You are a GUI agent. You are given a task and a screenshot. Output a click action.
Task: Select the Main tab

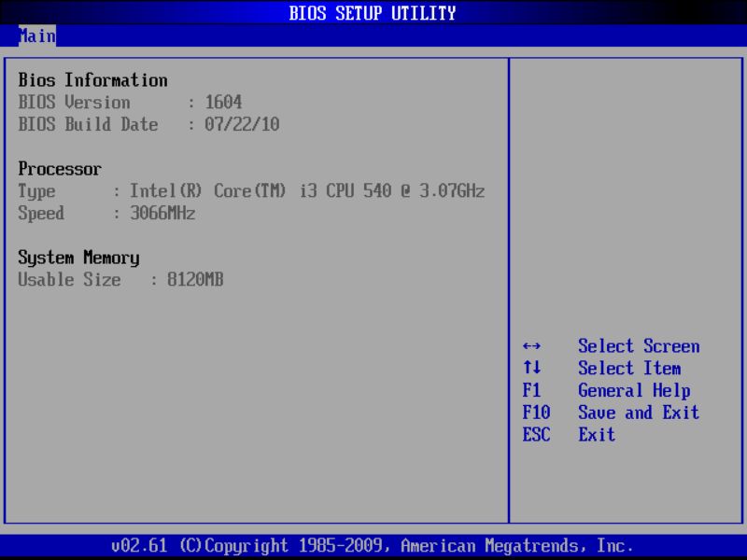point(37,36)
